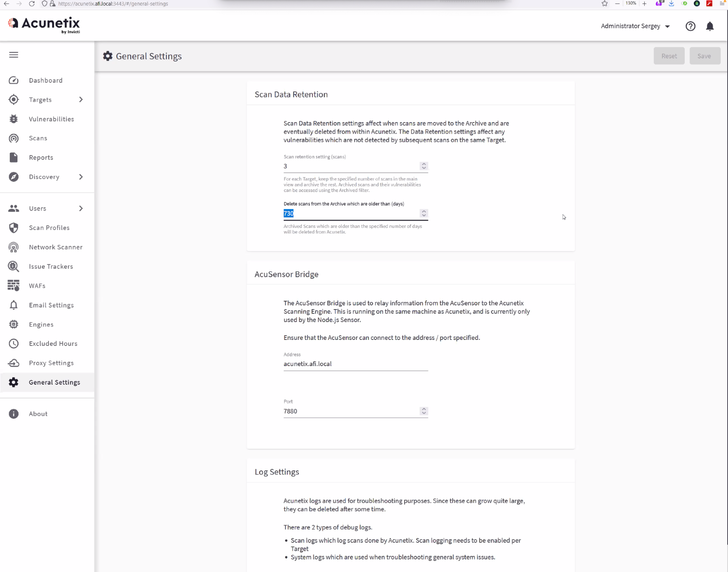Open the notifications bell icon

[x=710, y=26]
